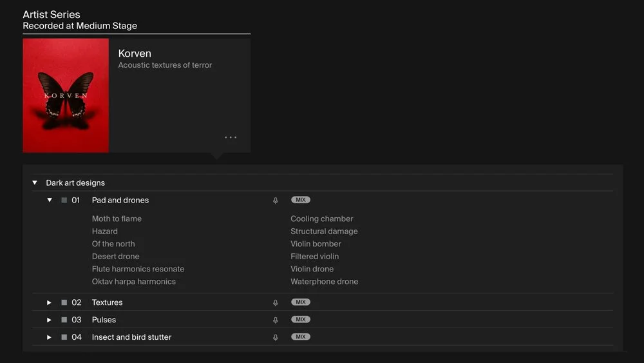Select the Waterphone drone preset

point(325,282)
